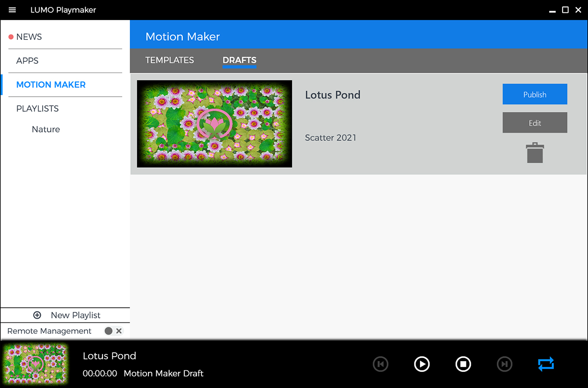
Task: Stop playback with the stop button
Action: point(463,364)
